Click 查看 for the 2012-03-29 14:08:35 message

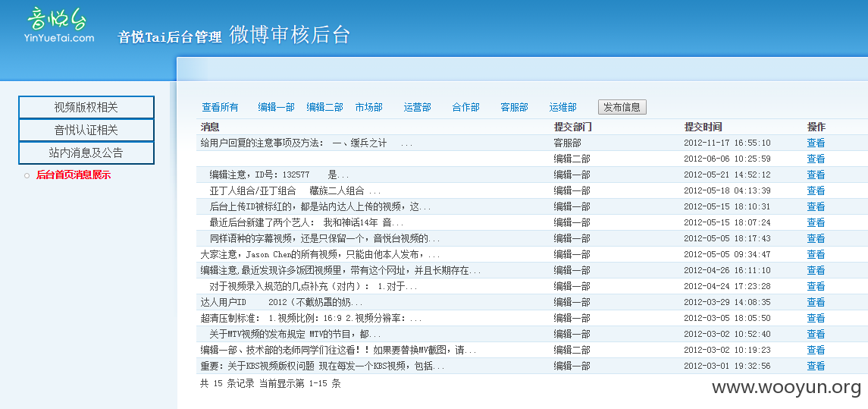click(816, 303)
